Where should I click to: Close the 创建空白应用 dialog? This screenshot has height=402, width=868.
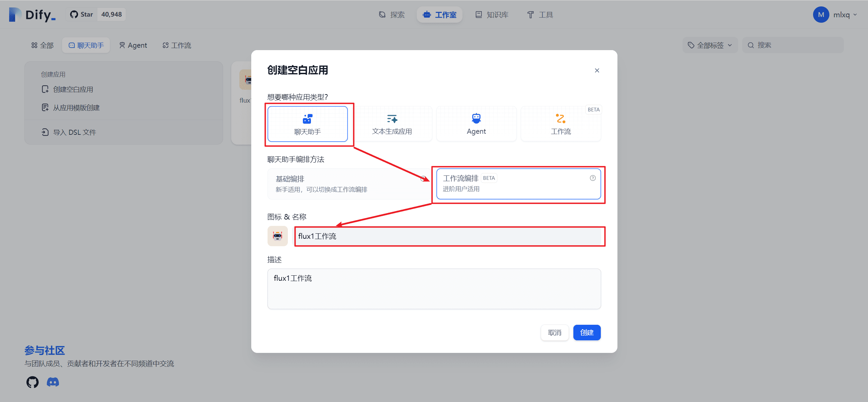coord(597,70)
